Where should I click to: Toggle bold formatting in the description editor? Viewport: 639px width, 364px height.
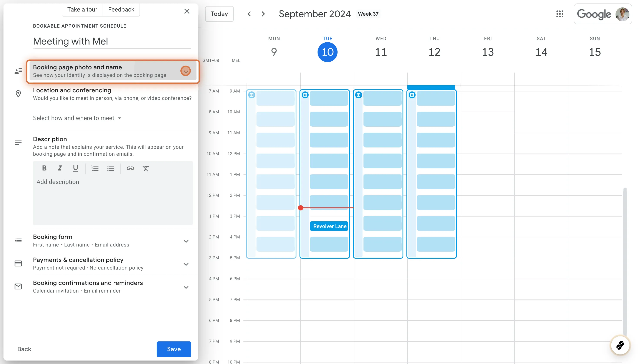point(44,168)
